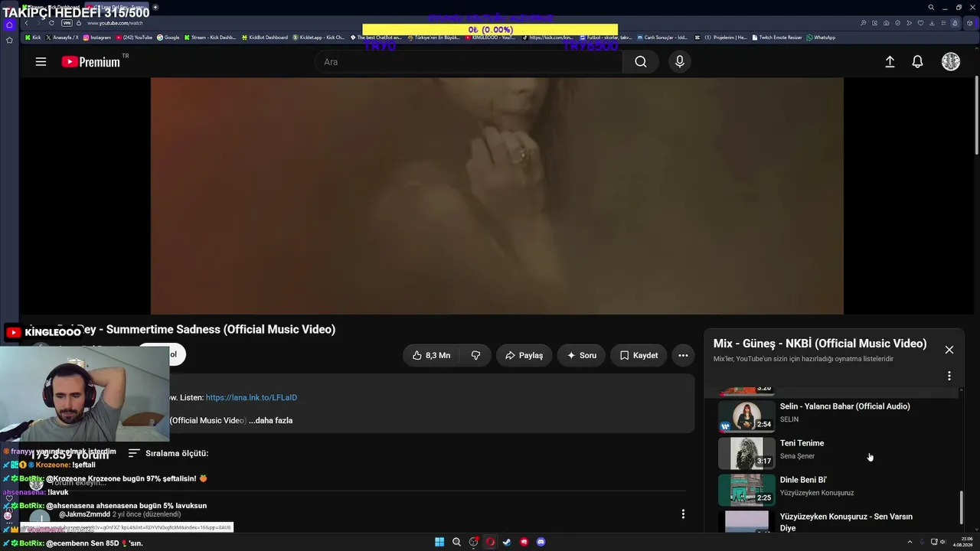The image size is (980, 551).
Task: Open the taskbar volume control
Action: coord(943,542)
